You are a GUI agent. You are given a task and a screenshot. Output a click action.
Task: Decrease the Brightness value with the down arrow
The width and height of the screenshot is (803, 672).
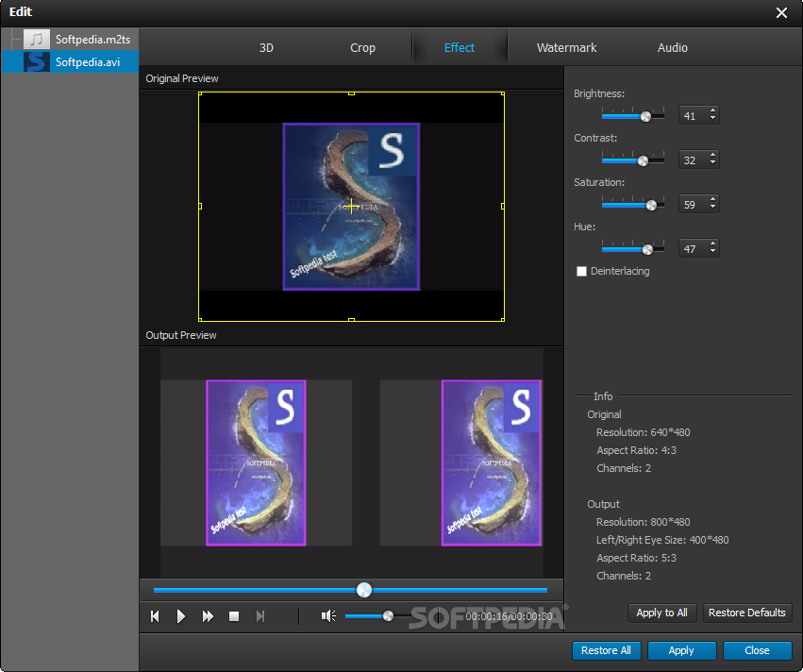tap(712, 119)
